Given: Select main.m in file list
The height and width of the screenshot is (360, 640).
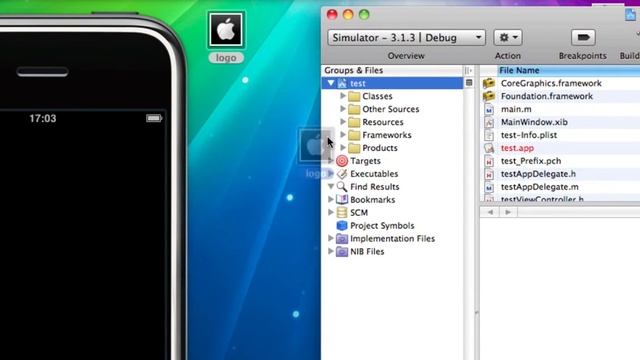Looking at the screenshot, I should 516,109.
